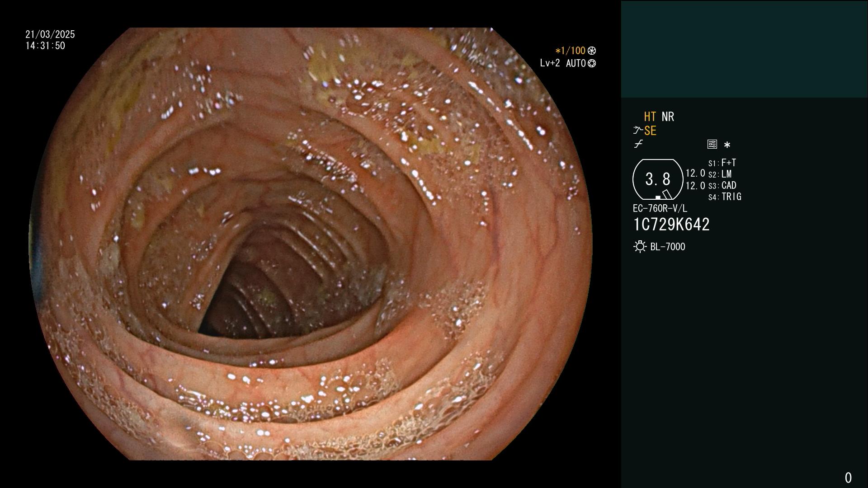Select the date 21/03/2025
Image resolution: width=868 pixels, height=488 pixels.
pyautogui.click(x=50, y=34)
